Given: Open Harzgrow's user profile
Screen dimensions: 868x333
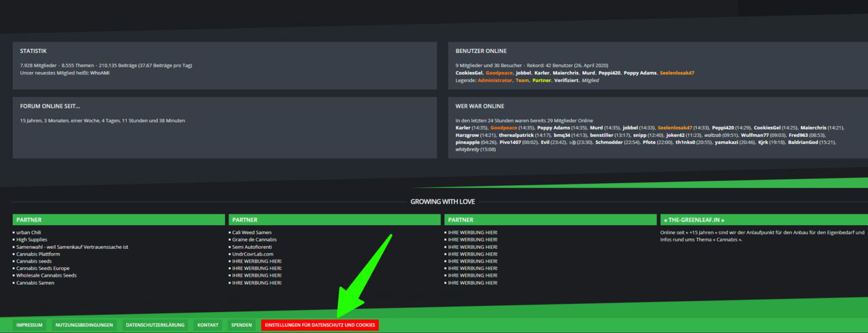Looking at the screenshot, I should click(x=468, y=135).
